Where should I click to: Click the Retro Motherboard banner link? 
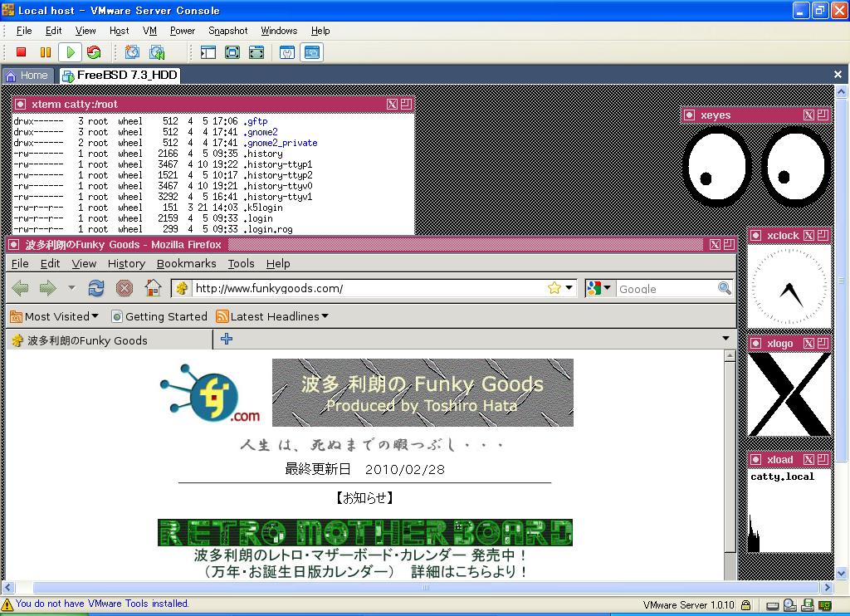click(x=365, y=532)
